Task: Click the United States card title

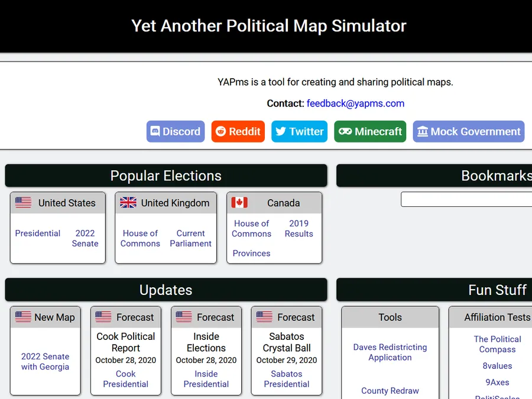Action: [x=67, y=203]
